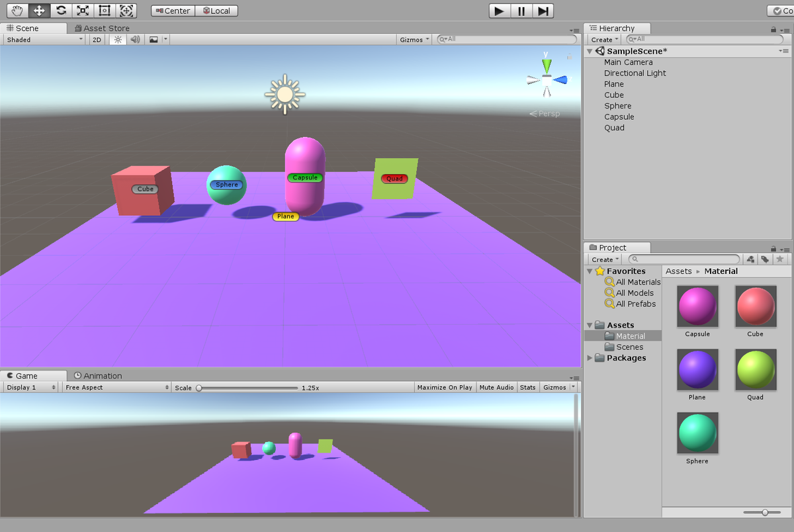Toggle scene audio speaker icon
794x532 pixels.
136,40
